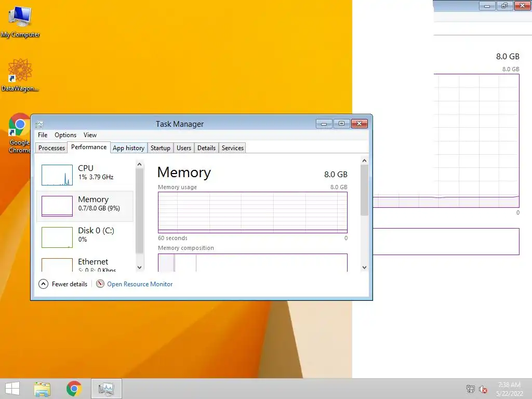Click the Resource Monitor icon
The width and height of the screenshot is (532, 399).
click(100, 284)
